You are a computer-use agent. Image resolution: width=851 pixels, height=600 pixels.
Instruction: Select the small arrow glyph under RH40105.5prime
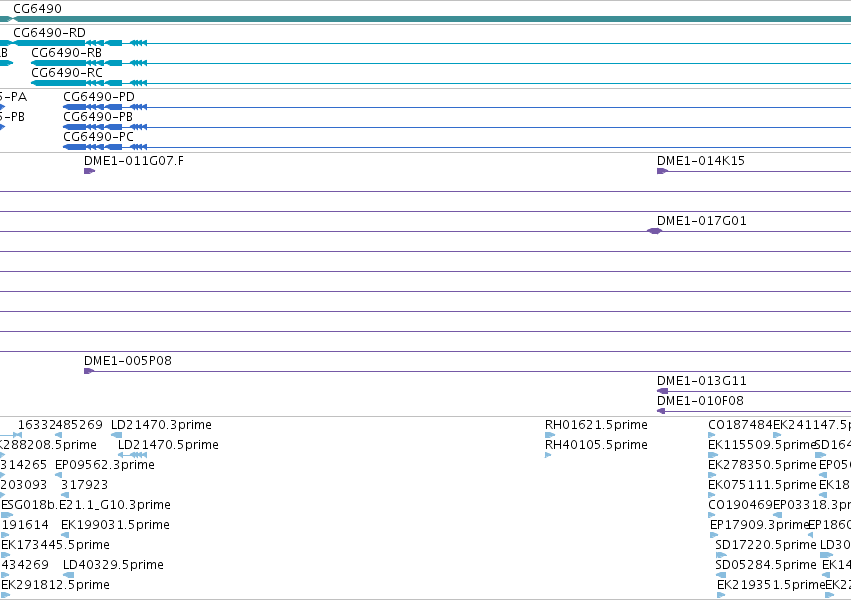[x=548, y=455]
